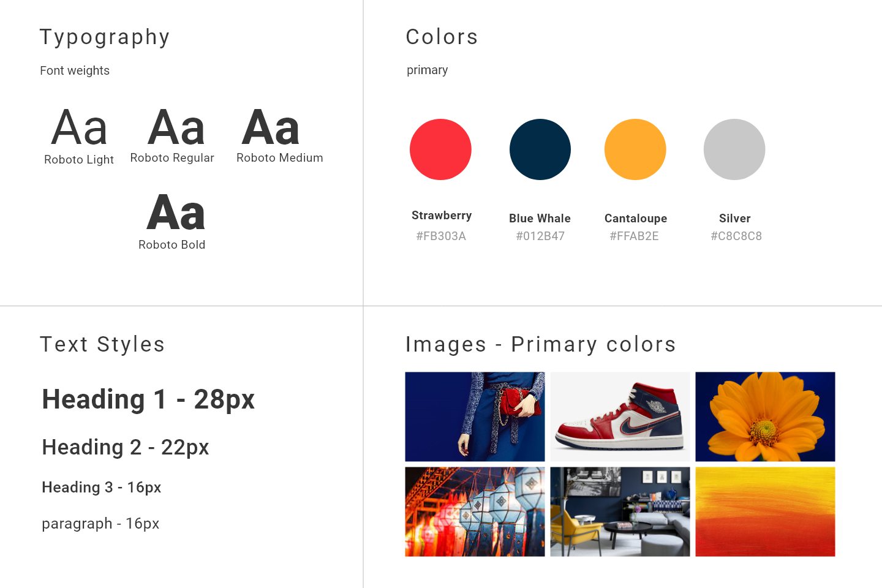Click the red and navy sneaker photo
The image size is (882, 588).
(x=620, y=417)
